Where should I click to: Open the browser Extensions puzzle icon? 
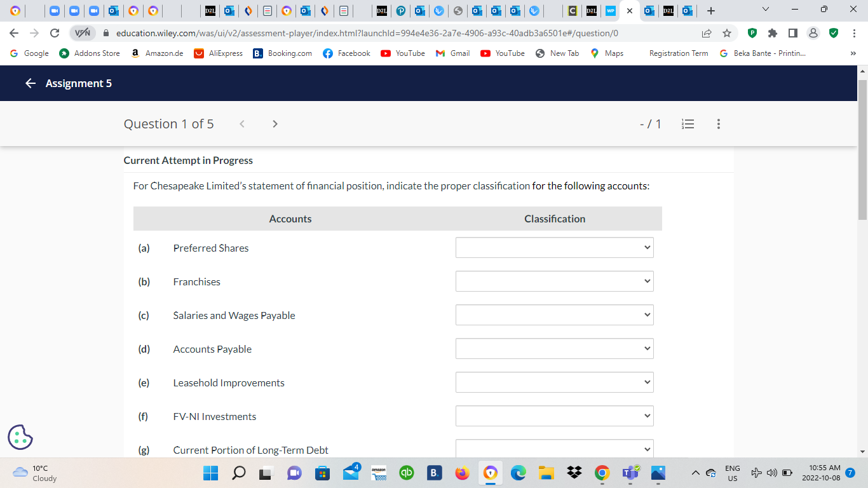[773, 33]
